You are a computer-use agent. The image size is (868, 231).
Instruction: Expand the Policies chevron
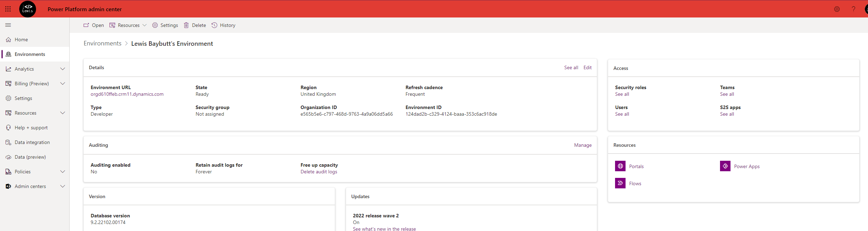pos(63,172)
